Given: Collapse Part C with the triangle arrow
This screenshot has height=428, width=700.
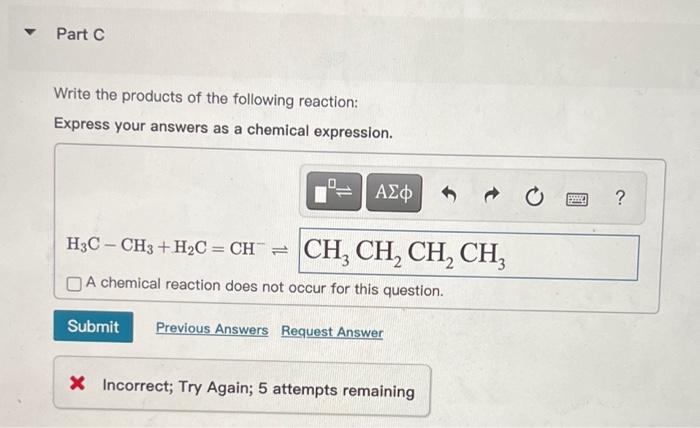Looking at the screenshot, I should 30,32.
